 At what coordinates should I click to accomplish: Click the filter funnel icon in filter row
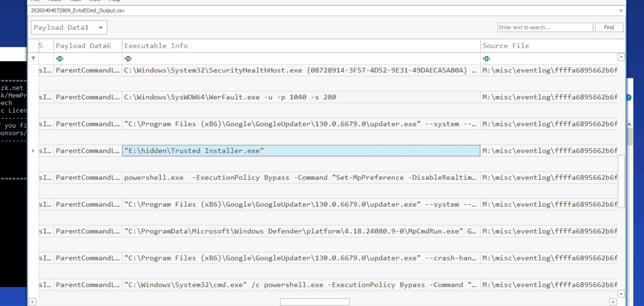coord(34,58)
